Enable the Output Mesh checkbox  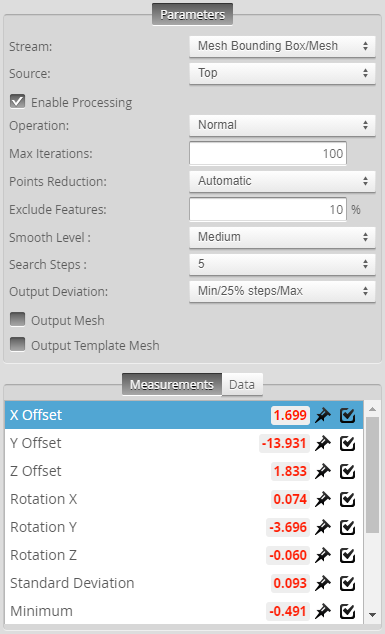[17, 319]
